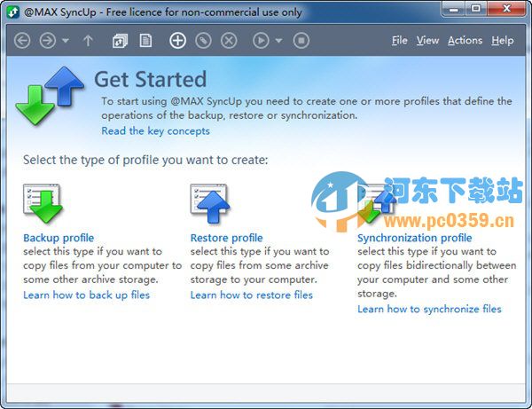532x409 pixels.
Task: Minimize the @MAX SyncUp window
Action: coord(454,9)
